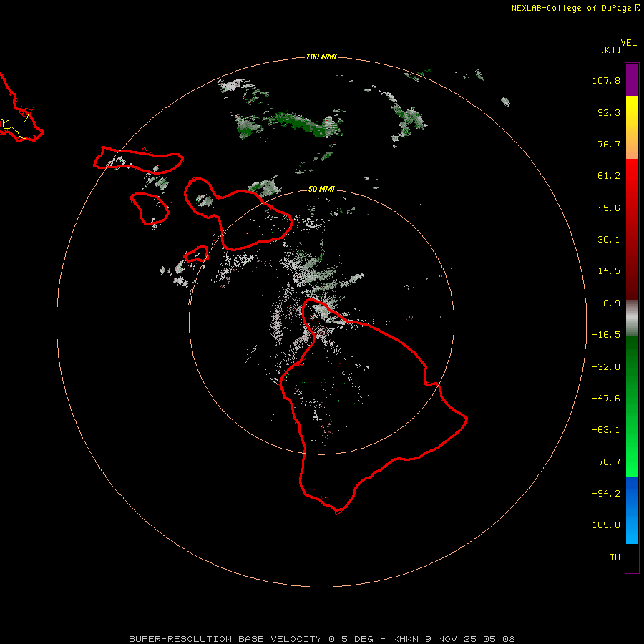This screenshot has height=644, width=644.
Task: Click the -63.1 velocity scale value
Action: pyautogui.click(x=606, y=430)
